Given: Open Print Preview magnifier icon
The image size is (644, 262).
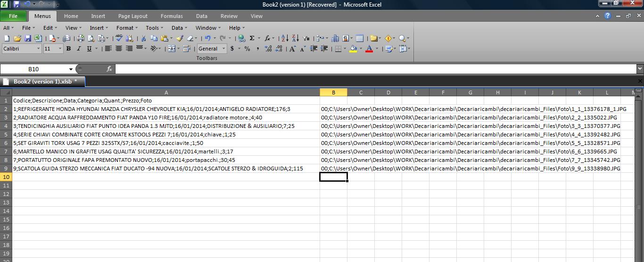Looking at the screenshot, I should [91, 38].
